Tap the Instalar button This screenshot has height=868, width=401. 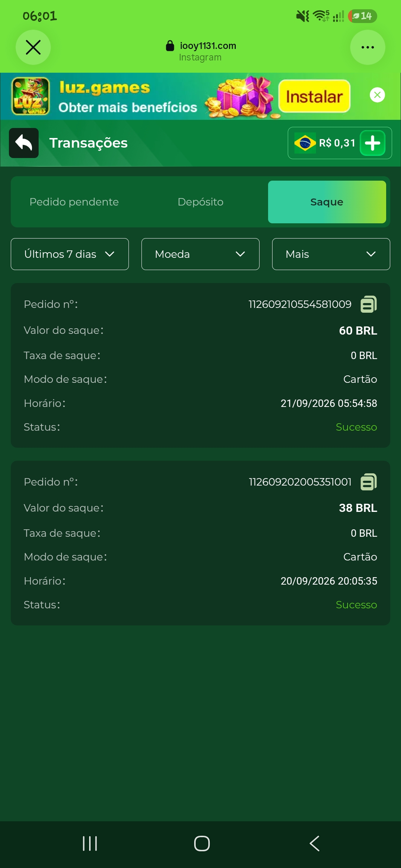[x=314, y=96]
